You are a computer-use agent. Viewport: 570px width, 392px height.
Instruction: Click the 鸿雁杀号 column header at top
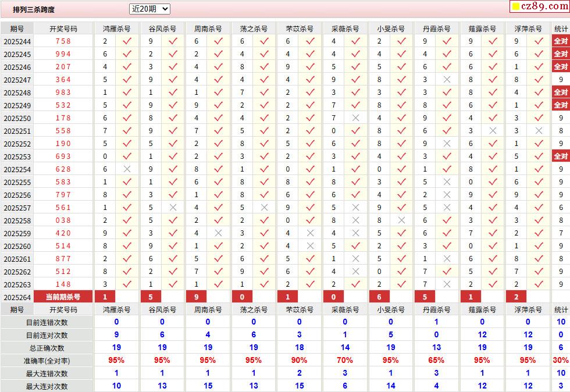pyautogui.click(x=116, y=28)
